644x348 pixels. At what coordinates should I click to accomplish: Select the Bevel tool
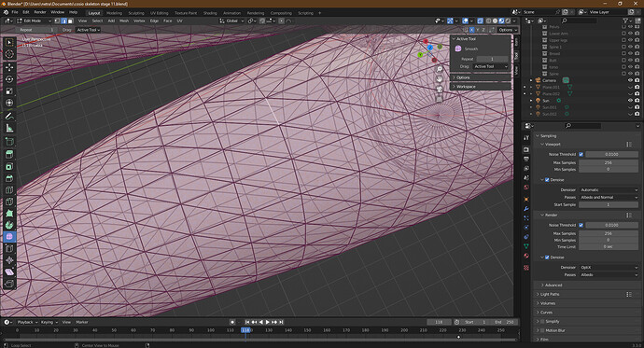click(9, 178)
